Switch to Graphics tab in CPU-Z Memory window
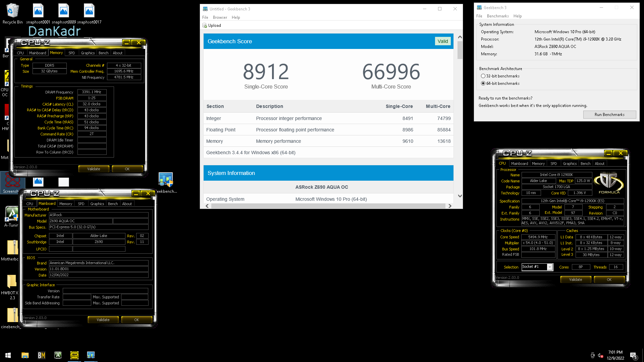644x362 pixels. [x=88, y=53]
